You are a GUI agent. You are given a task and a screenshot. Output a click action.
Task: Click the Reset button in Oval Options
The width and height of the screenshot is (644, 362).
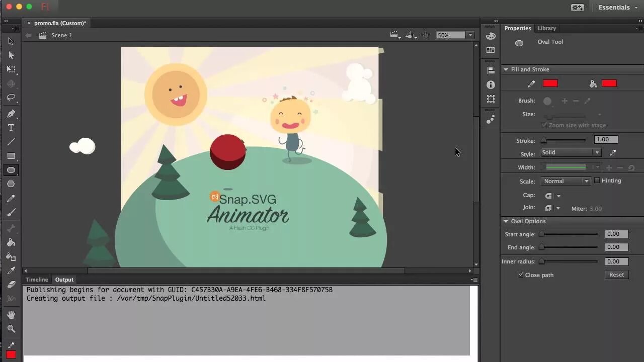click(x=616, y=275)
